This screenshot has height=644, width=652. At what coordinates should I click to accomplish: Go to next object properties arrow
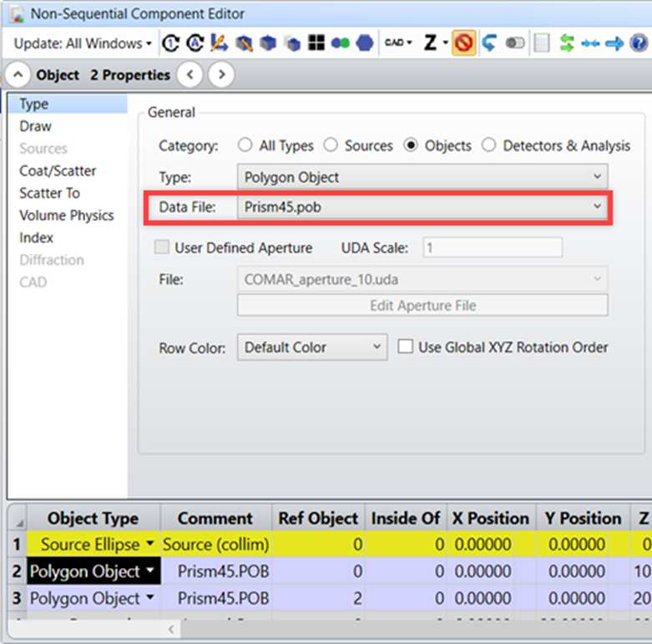[221, 75]
